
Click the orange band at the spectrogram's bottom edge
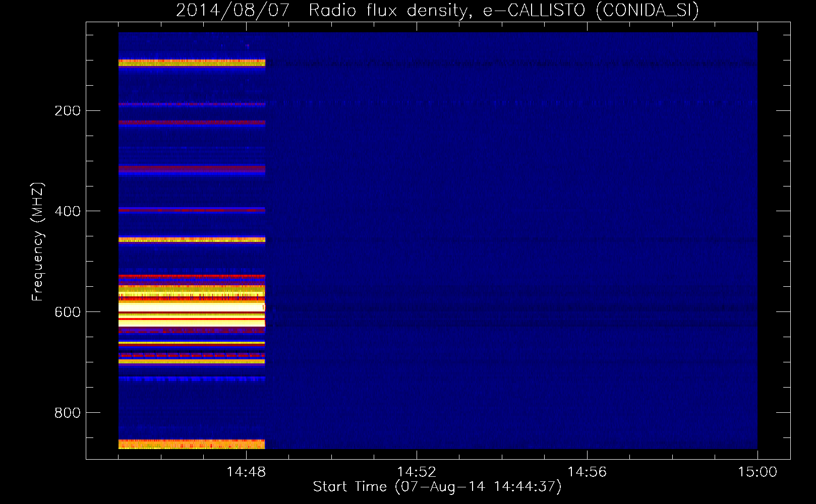(x=192, y=444)
